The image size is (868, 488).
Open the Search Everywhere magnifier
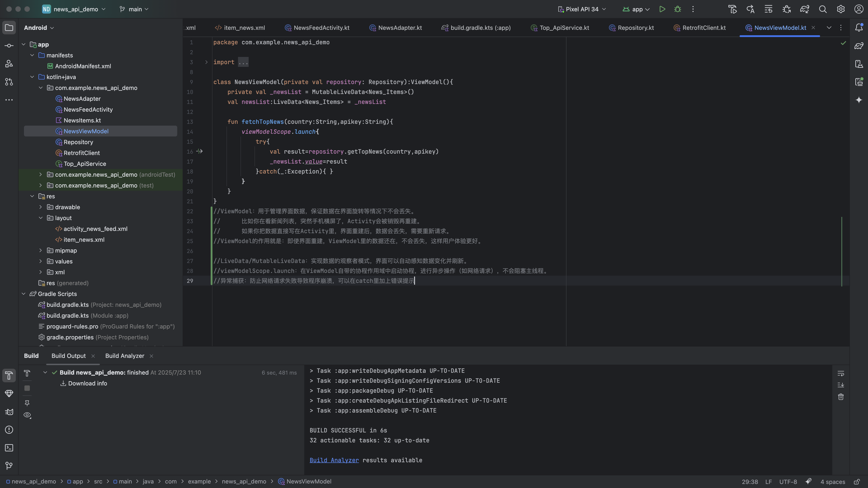(823, 9)
